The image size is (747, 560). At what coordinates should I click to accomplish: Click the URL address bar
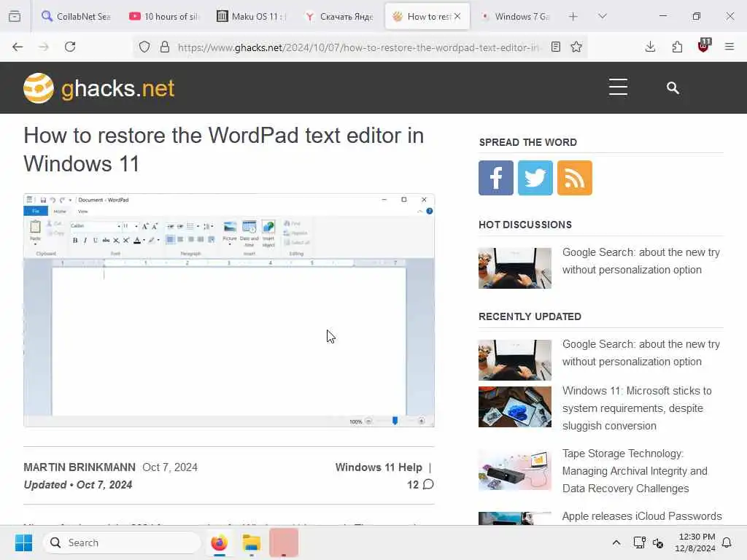point(357,47)
